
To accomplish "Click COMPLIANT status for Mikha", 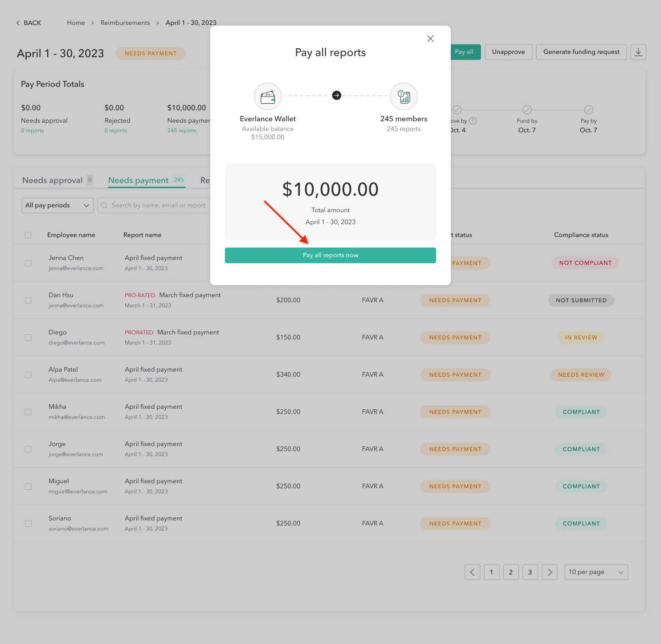I will [581, 412].
